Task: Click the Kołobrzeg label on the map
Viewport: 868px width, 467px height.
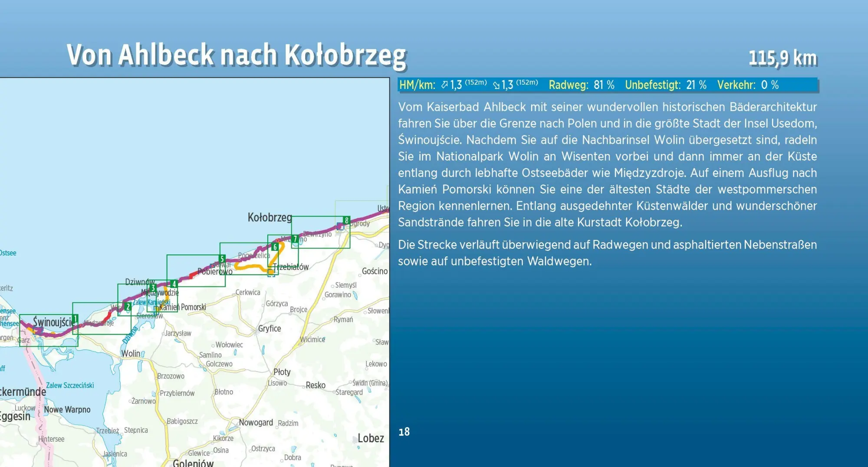Action: pyautogui.click(x=270, y=217)
